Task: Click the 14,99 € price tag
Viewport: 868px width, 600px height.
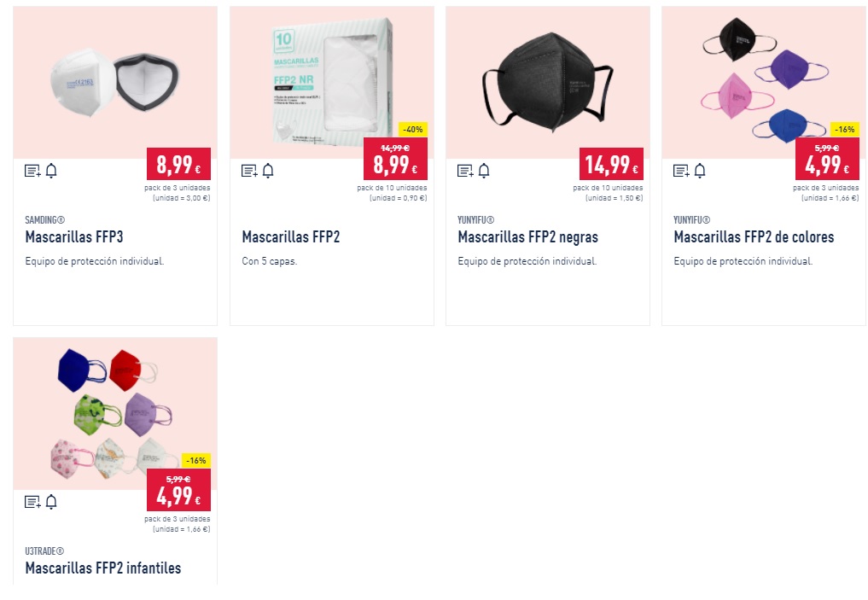Action: point(611,164)
